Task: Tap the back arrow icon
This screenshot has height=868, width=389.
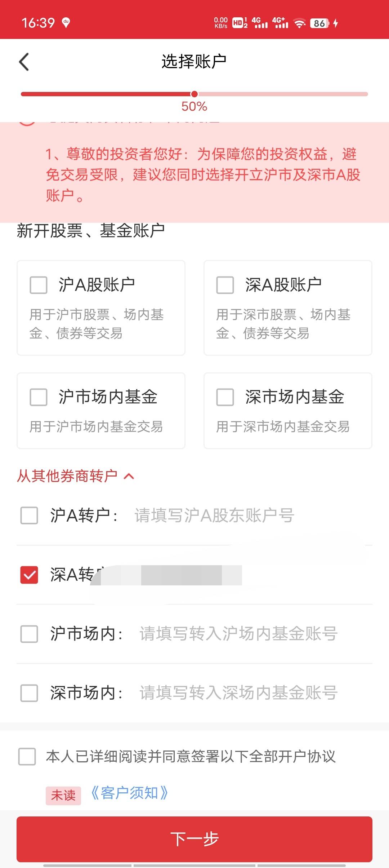Action: [x=24, y=62]
